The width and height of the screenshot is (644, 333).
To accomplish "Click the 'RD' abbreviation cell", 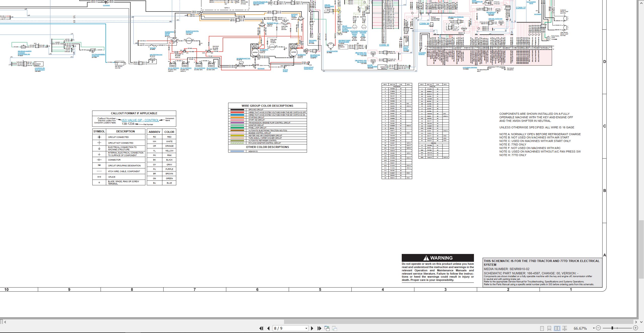I will click(x=154, y=137).
